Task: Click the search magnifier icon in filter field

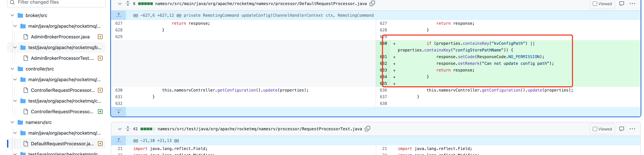Action: 12,3
